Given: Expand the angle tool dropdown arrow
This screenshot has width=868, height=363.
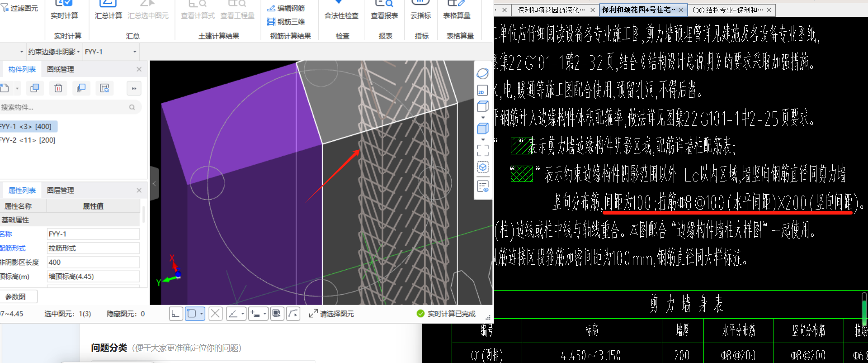Looking at the screenshot, I should [x=243, y=314].
